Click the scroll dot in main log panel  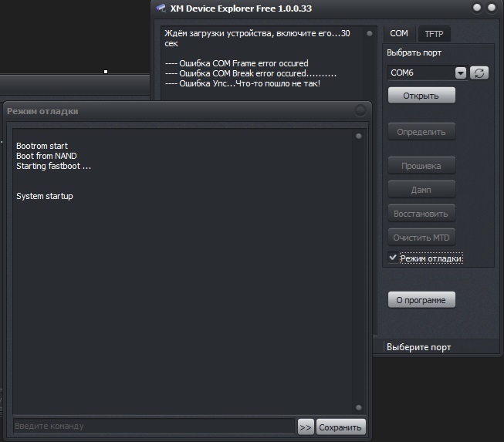(370, 33)
